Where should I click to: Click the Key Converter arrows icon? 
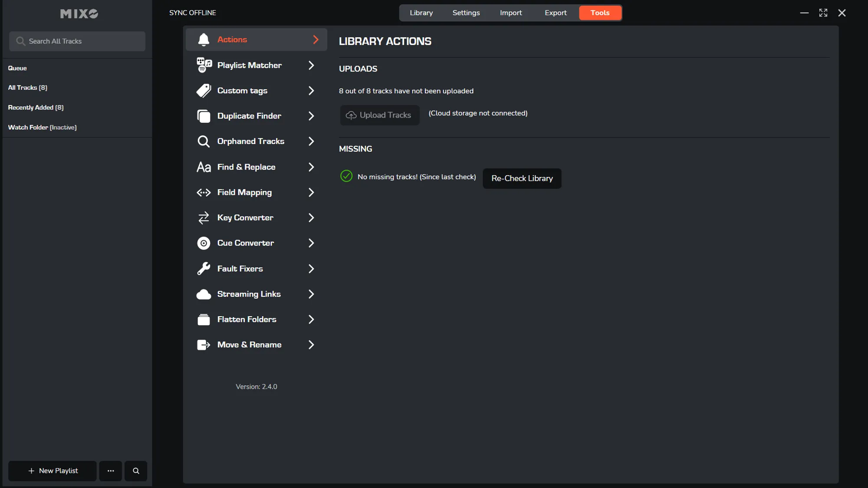pyautogui.click(x=204, y=218)
